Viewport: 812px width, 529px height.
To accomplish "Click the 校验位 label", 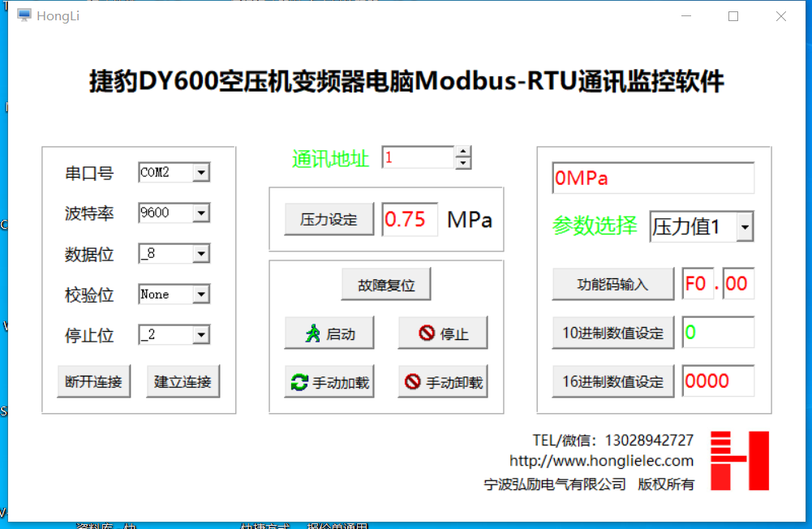I will point(89,295).
